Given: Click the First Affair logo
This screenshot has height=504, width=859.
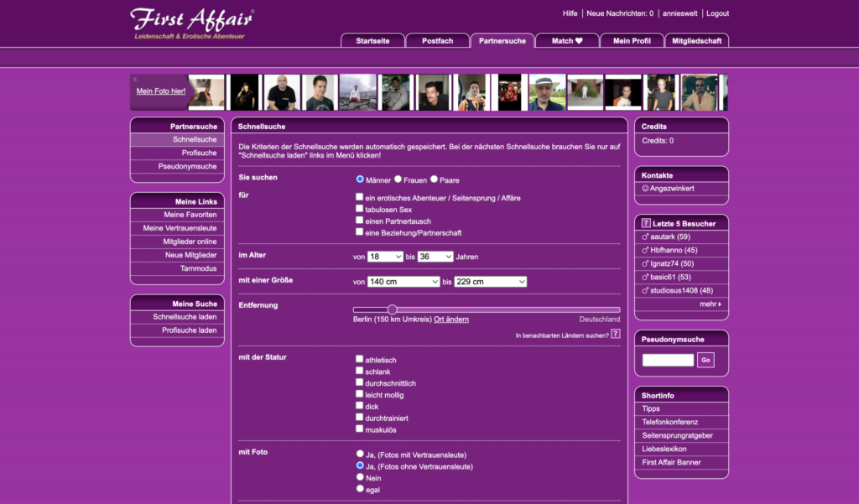Looking at the screenshot, I should 192,23.
